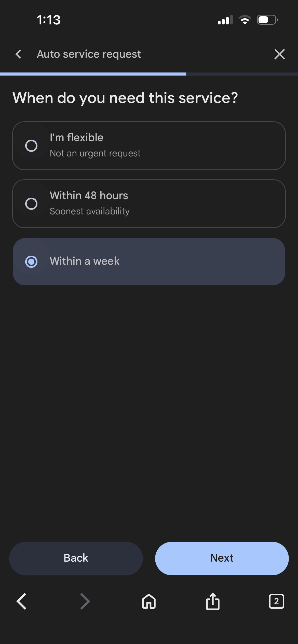
Task: Go back with browser back arrow
Action: pyautogui.click(x=21, y=602)
